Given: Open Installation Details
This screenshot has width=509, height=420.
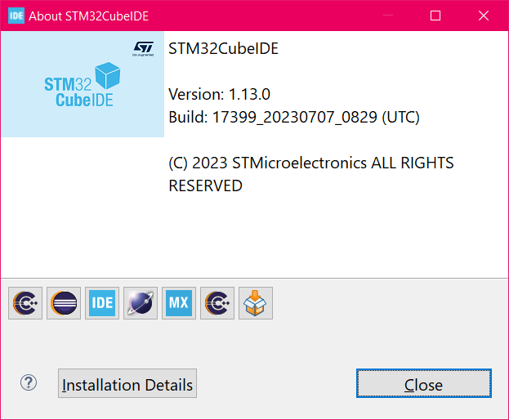Looking at the screenshot, I should click(127, 384).
